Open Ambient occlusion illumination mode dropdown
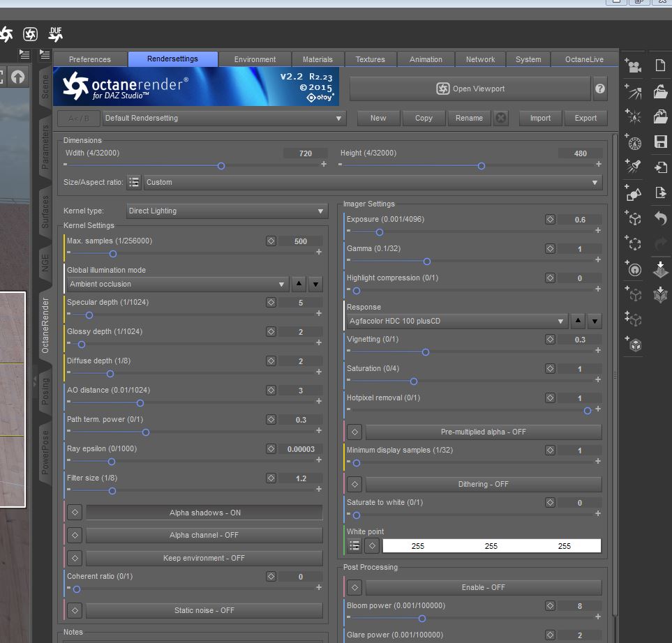The image size is (672, 643). [x=177, y=284]
